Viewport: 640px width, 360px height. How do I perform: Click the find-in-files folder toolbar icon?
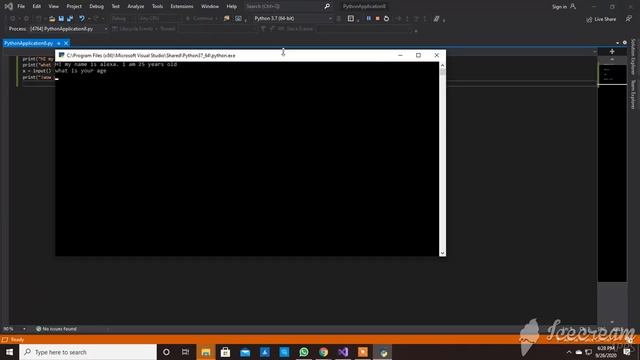(x=227, y=18)
